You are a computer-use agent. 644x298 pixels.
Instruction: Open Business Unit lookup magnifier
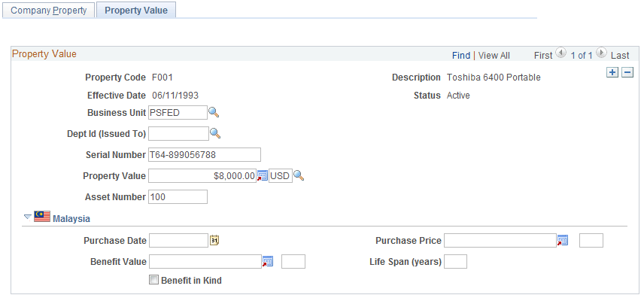pos(214,112)
